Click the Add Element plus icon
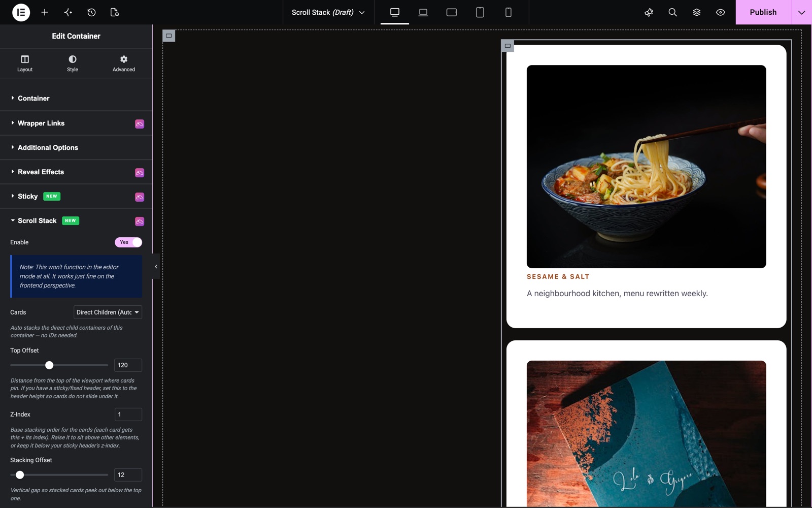812x508 pixels. [45, 12]
